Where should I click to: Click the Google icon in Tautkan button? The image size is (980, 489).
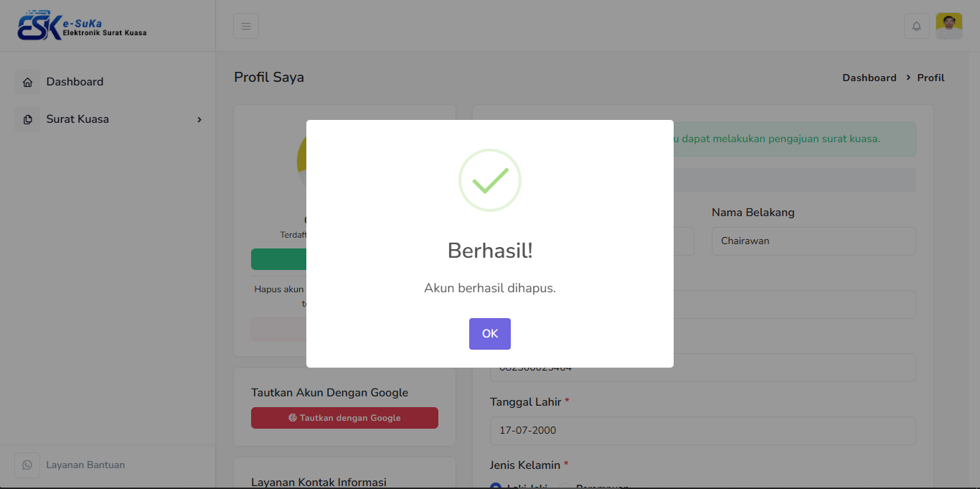tap(293, 418)
